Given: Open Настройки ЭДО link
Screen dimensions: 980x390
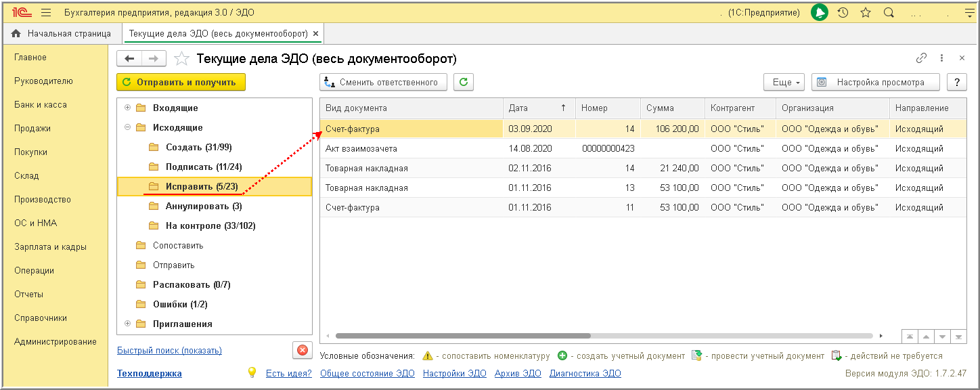Looking at the screenshot, I should (x=454, y=373).
